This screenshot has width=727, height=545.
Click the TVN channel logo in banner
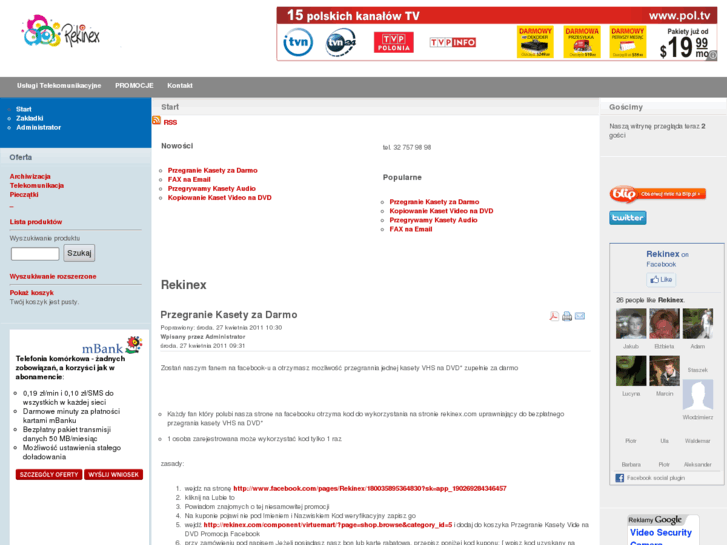[298, 42]
